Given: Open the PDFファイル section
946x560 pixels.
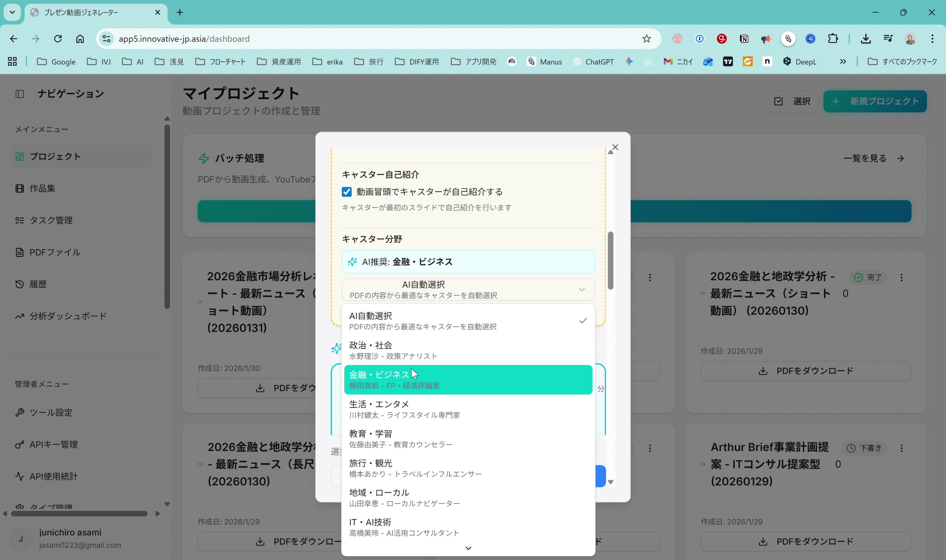Looking at the screenshot, I should coord(54,252).
